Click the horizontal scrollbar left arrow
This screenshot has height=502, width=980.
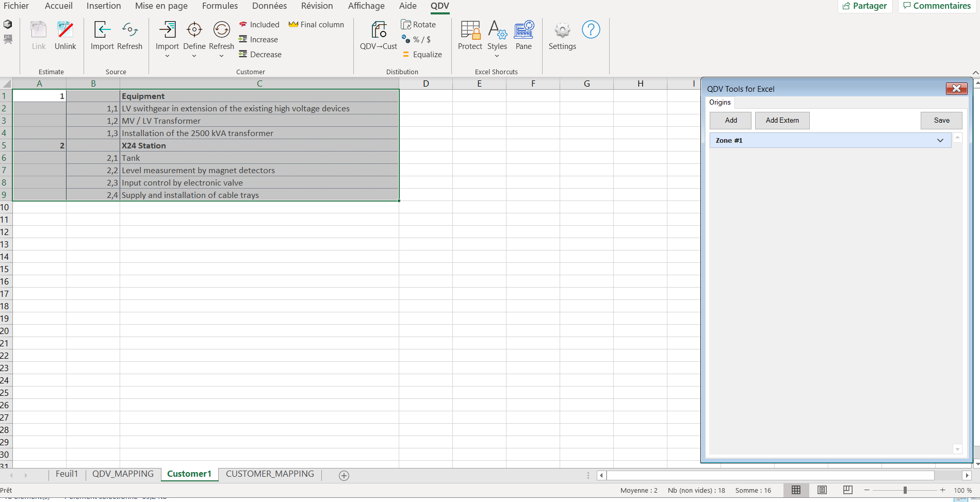[601, 475]
